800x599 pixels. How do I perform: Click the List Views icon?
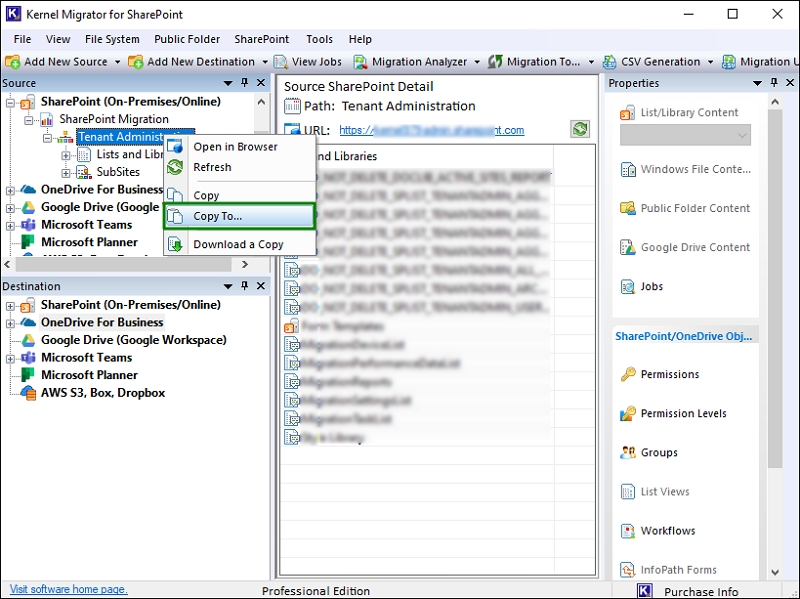tap(628, 492)
